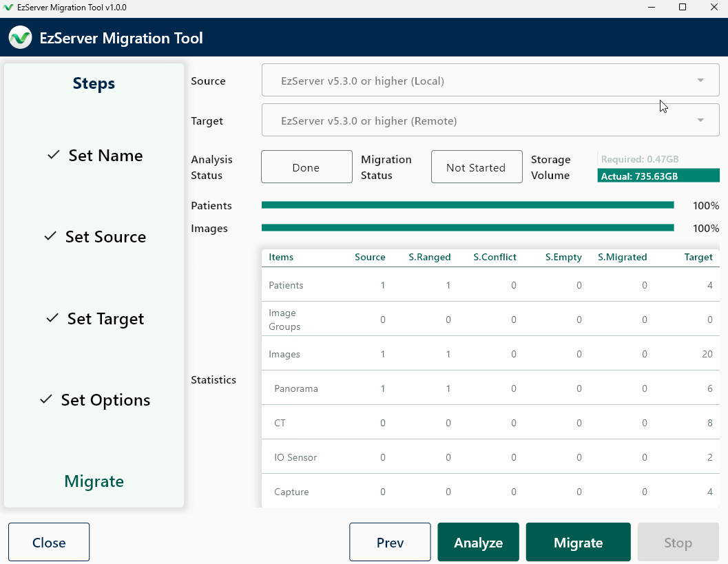Viewport: 728px width, 564px height.
Task: Minimize the EzServer Migration Tool window
Action: 652,8
